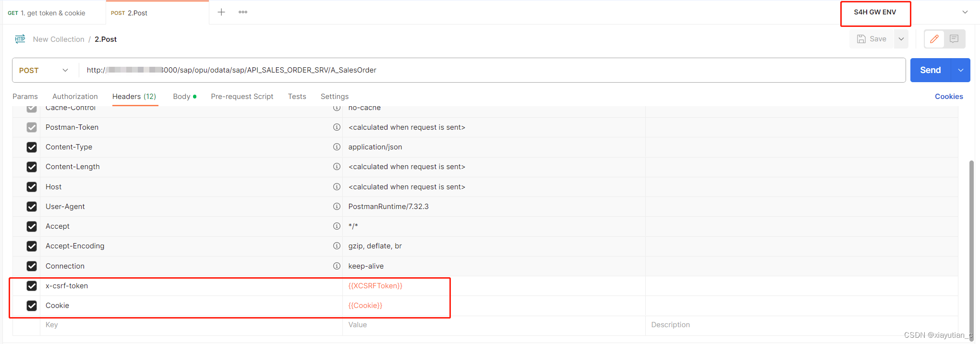Click the HTTP request type icon
Screen dimensions: 980x344
click(x=20, y=39)
